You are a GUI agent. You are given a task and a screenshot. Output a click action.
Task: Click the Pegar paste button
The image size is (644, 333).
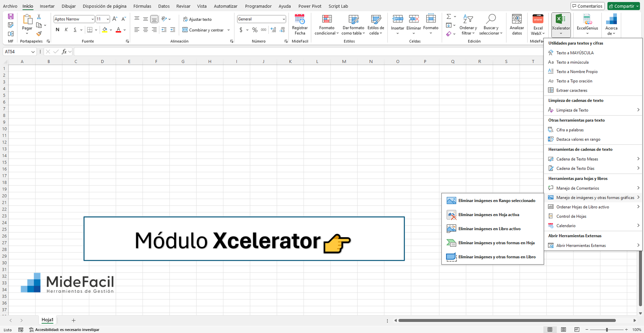[27, 24]
